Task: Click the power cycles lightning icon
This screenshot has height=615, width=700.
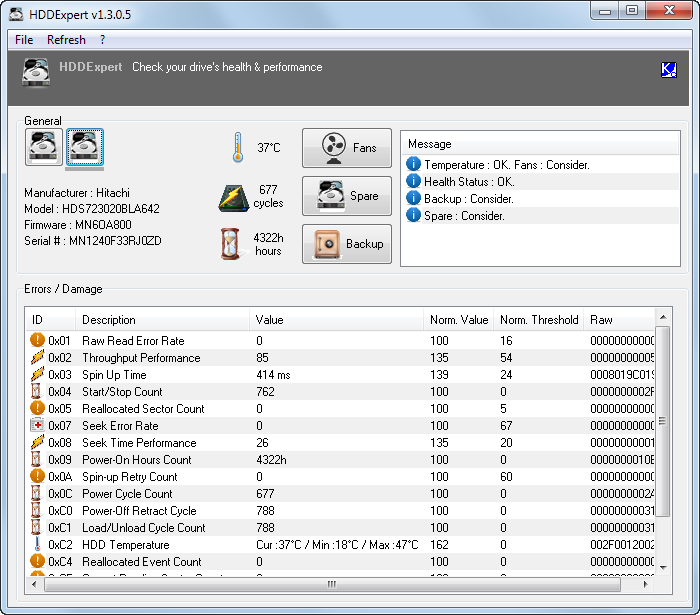Action: click(x=233, y=198)
